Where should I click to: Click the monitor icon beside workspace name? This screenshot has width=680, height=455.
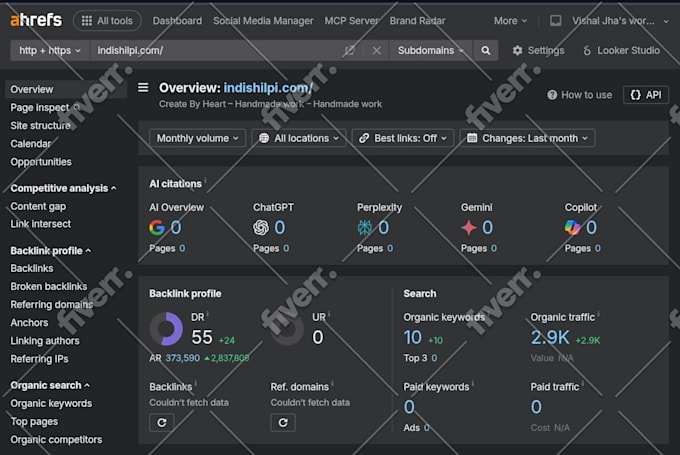coord(556,21)
